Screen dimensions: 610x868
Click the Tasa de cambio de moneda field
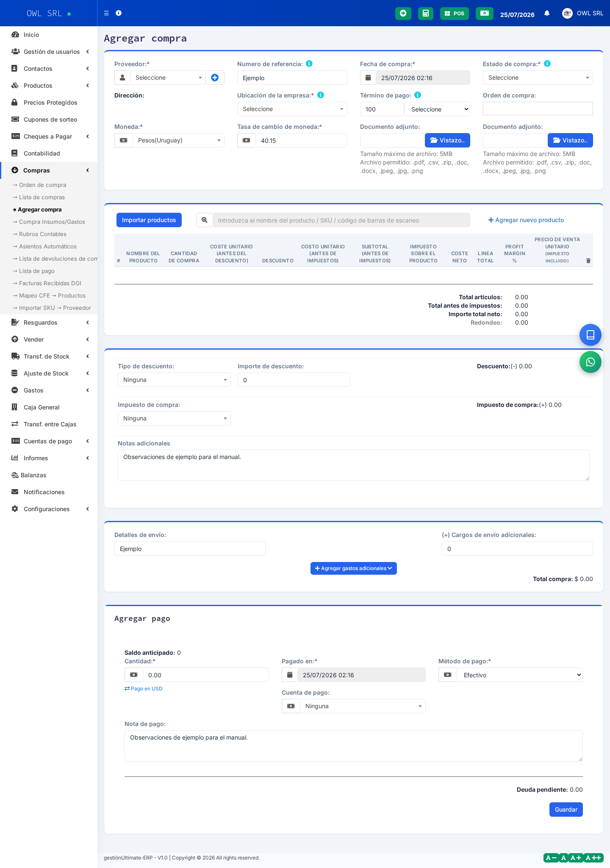(301, 140)
